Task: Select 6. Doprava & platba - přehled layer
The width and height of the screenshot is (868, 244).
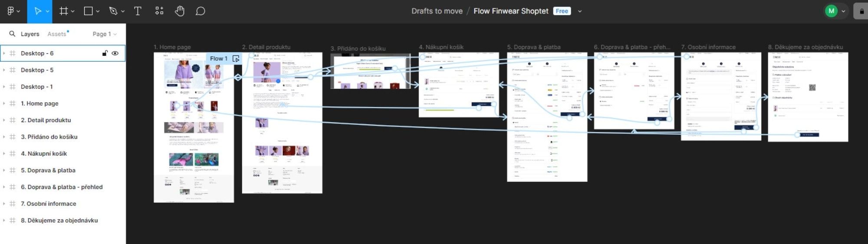Action: coord(63,187)
